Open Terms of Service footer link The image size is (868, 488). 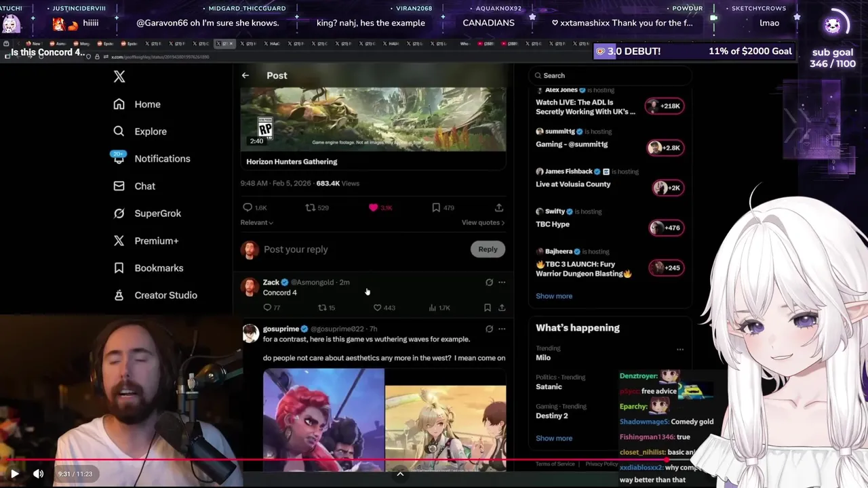pos(555,464)
